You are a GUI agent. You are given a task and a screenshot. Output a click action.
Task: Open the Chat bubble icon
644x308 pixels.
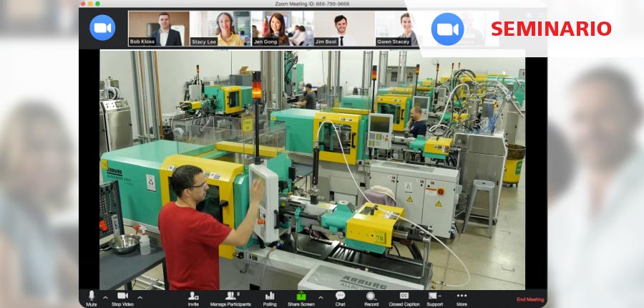(x=340, y=296)
